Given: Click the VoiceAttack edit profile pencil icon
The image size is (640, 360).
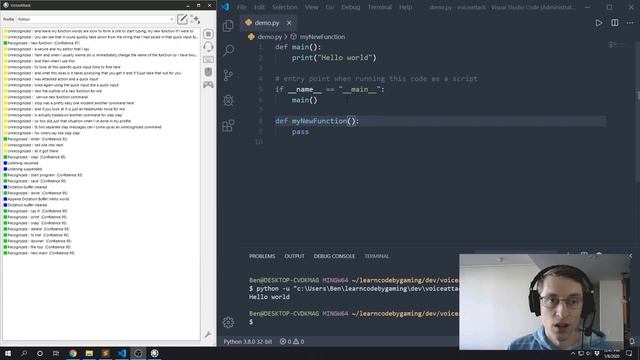Looking at the screenshot, I should (182, 19).
